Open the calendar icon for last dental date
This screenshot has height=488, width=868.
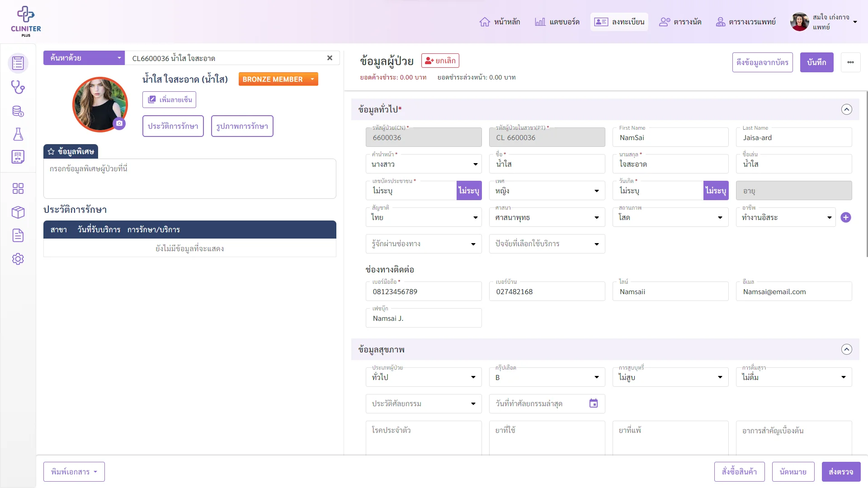click(594, 404)
